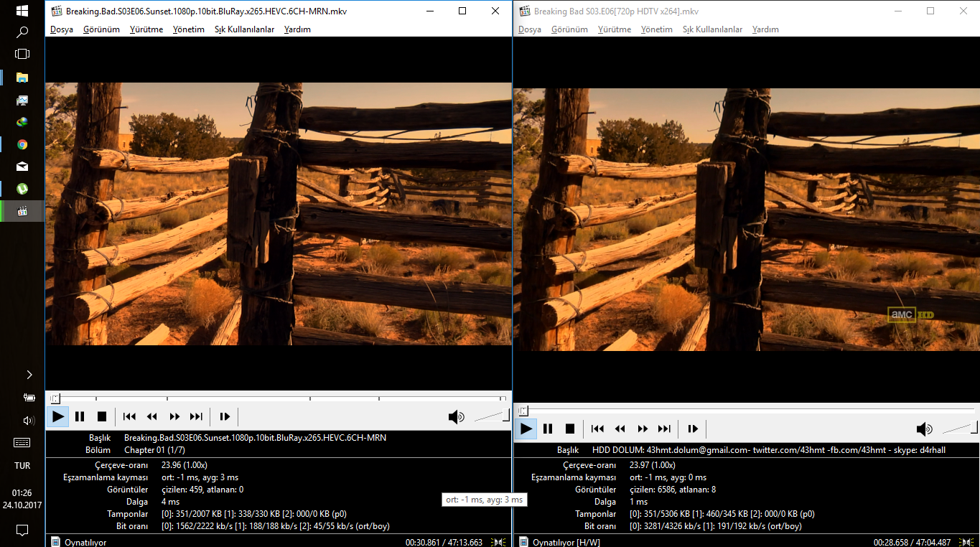Fast-forward in left player window

click(x=174, y=416)
